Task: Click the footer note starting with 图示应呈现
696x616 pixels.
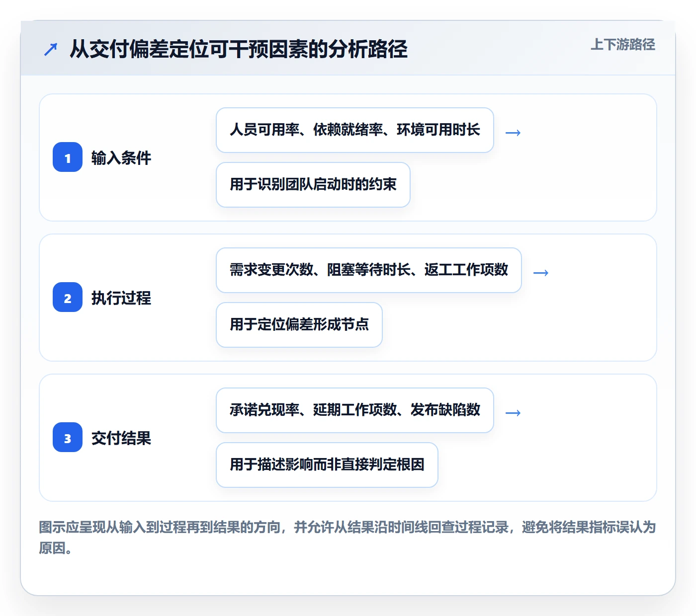Action: pos(348,538)
